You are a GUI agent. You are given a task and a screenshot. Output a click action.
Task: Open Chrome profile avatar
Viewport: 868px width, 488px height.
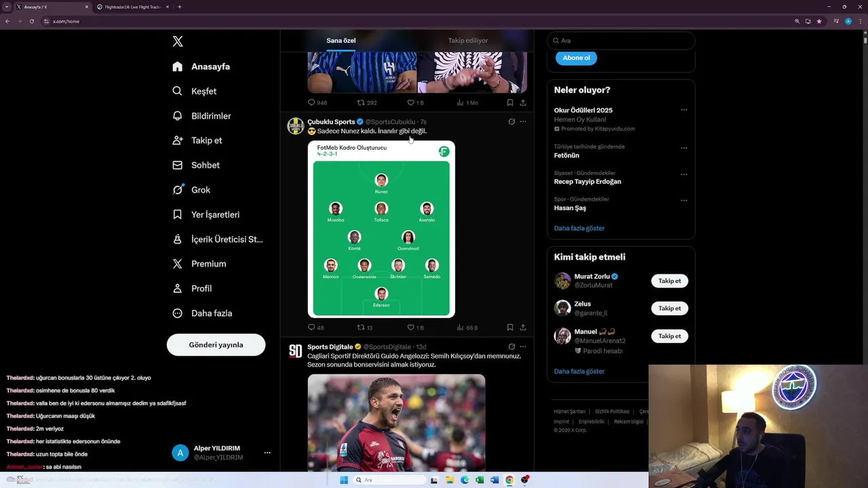click(x=848, y=21)
